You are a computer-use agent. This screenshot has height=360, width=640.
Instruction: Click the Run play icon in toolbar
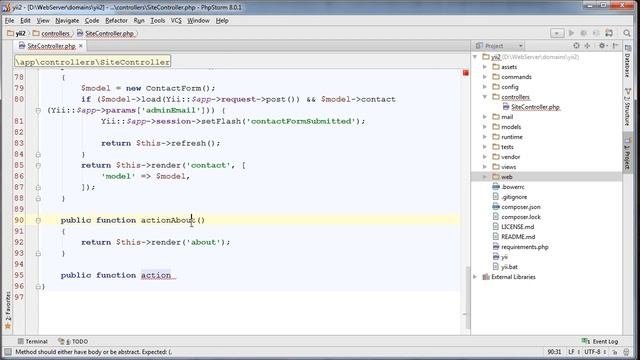571,33
